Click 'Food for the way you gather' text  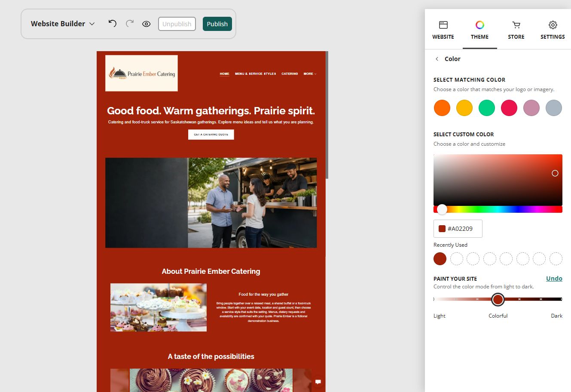[263, 294]
